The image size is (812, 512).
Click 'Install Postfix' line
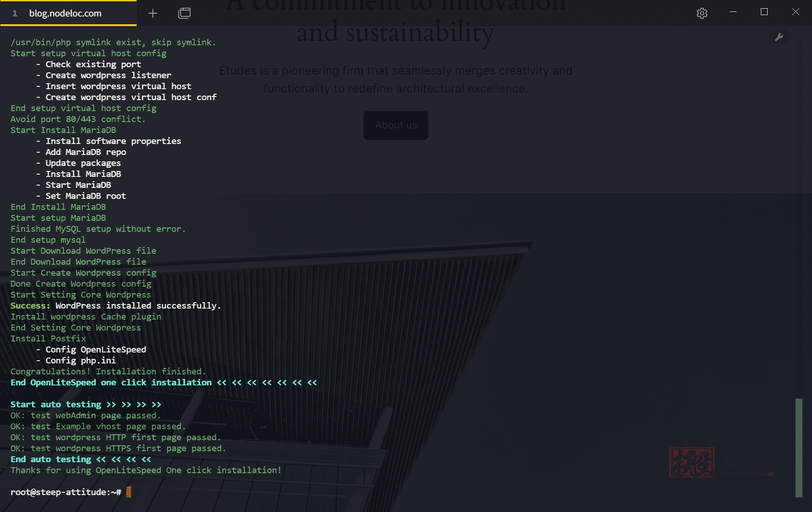pos(48,338)
